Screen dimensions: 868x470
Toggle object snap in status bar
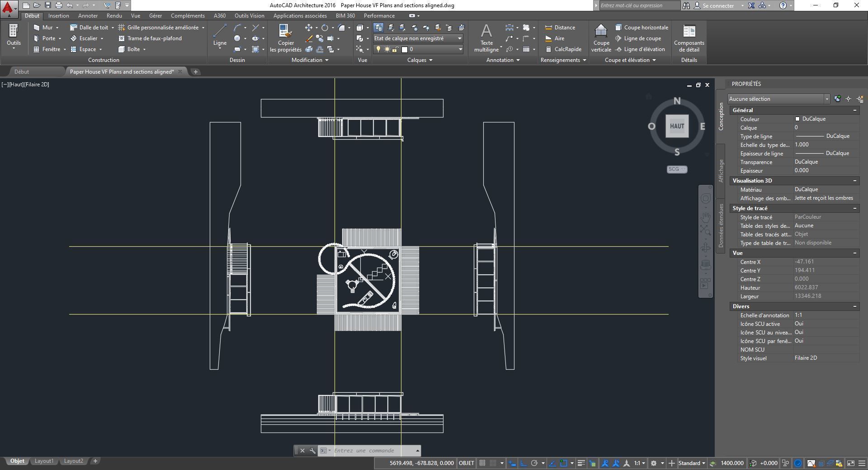[x=563, y=463]
